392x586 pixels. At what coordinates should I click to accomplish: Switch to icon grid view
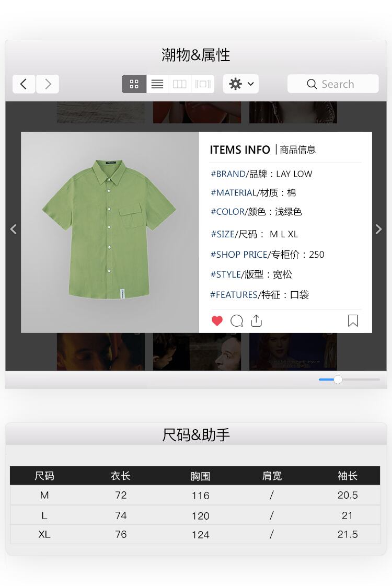(134, 84)
